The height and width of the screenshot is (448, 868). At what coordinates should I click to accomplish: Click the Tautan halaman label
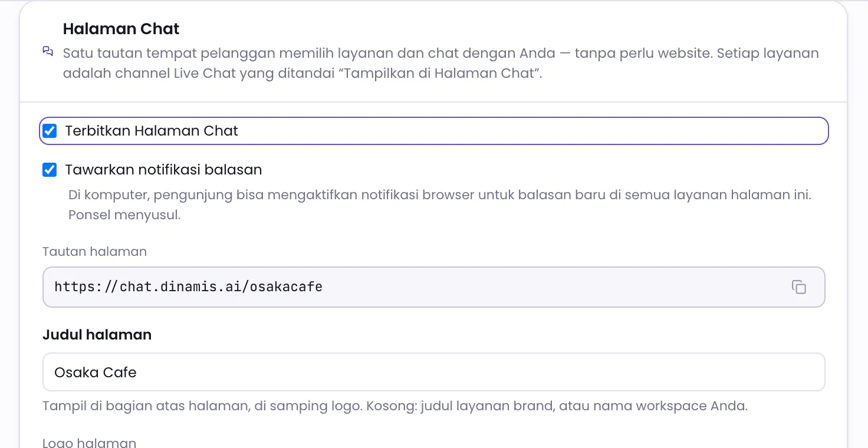[x=95, y=252]
